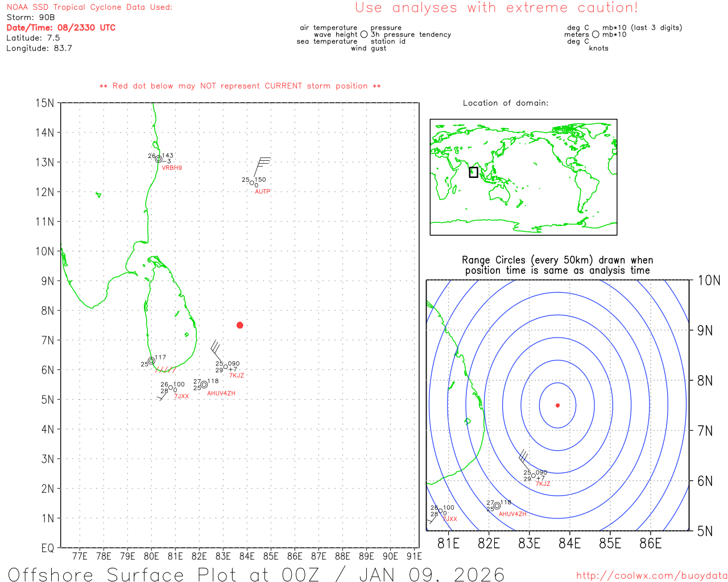728x582 pixels.
Task: Click the red center dot inside range circles
Action: click(x=557, y=405)
